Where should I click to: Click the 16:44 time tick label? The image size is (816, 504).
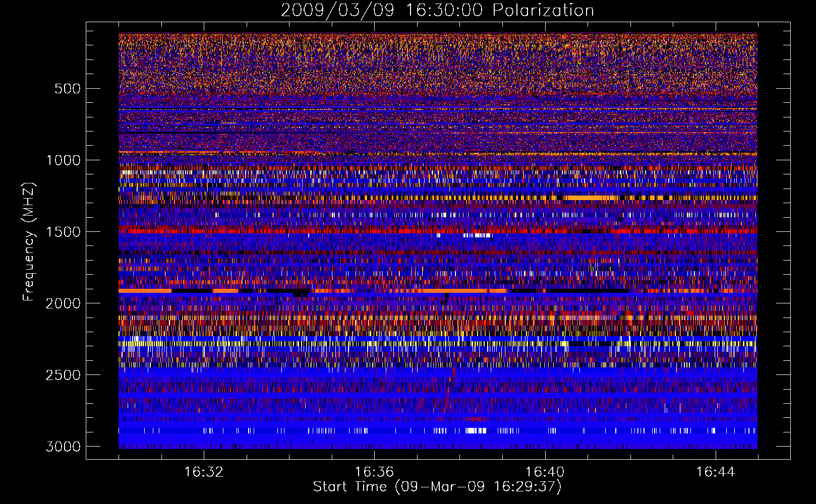[716, 472]
